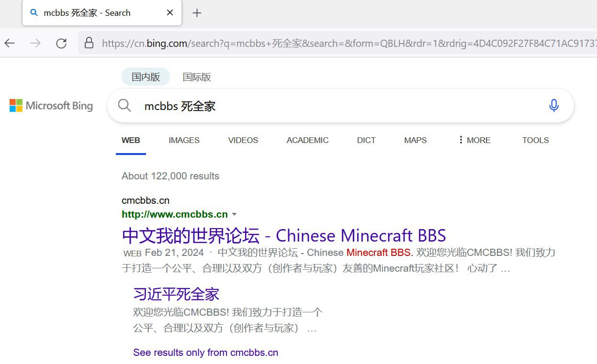Click the 'Feb 21, 2024' result date
The image size is (597, 364).
174,253
